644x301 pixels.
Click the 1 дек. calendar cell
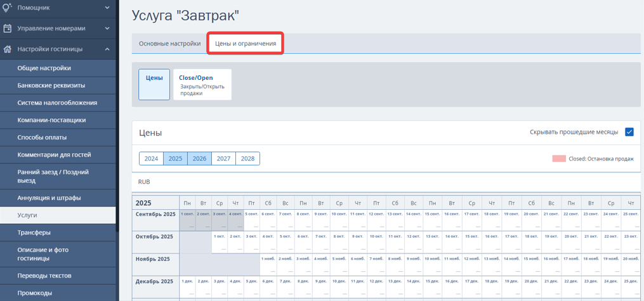point(187,286)
